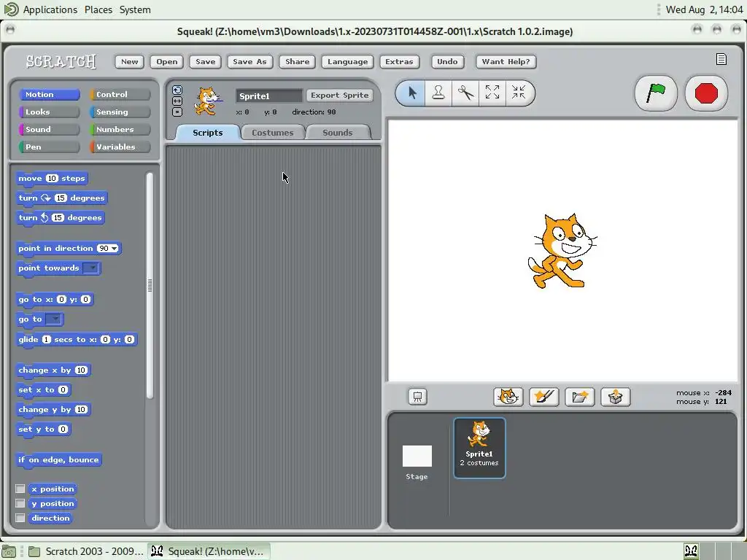Click the red stop sign button

point(706,93)
